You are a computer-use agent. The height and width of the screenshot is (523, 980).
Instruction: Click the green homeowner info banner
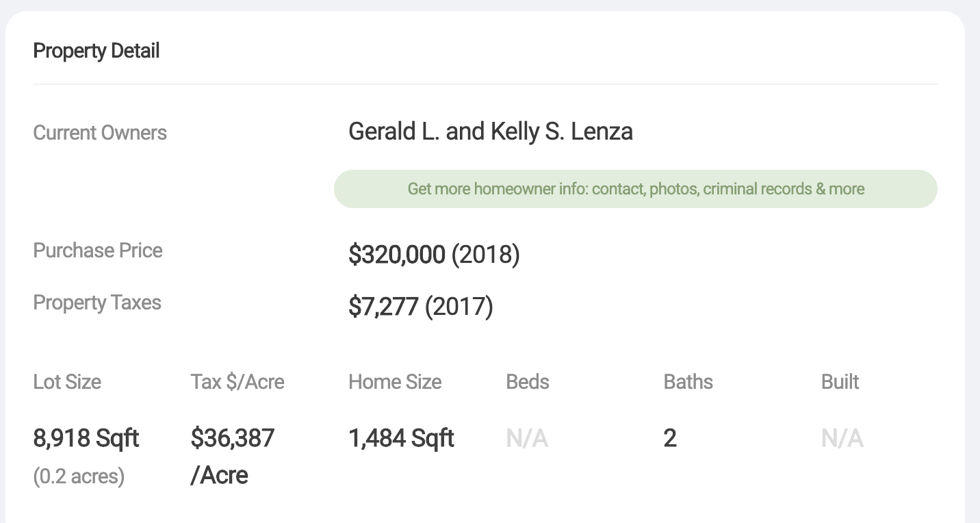point(635,189)
